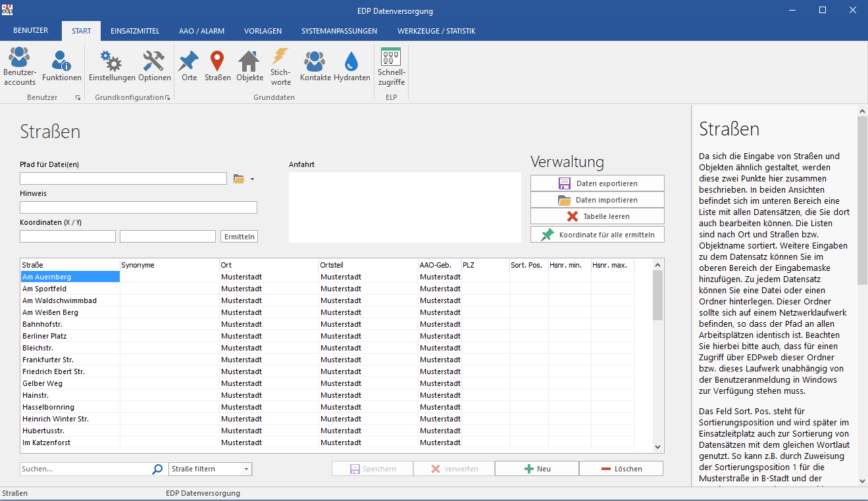Screen dimensions: 868x501
Task: Select the Bahnhofstr. row in table
Action: click(x=70, y=324)
